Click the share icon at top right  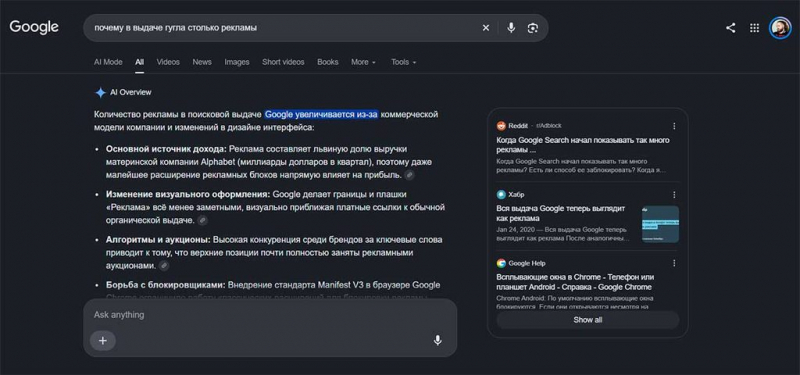click(x=731, y=28)
